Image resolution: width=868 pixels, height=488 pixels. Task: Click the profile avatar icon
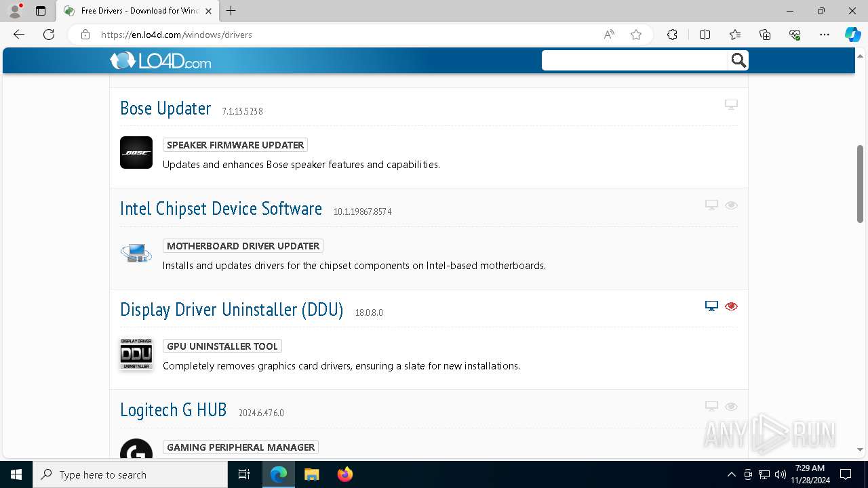coord(15,11)
